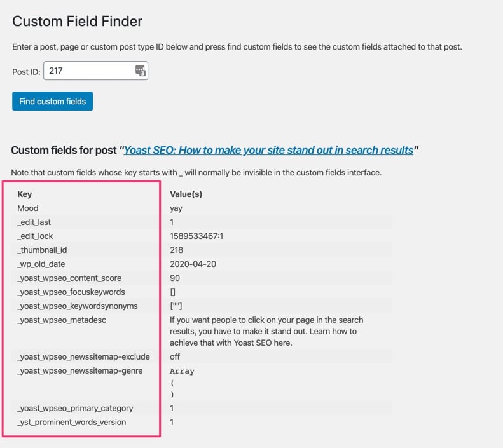Viewport: 503px width, 448px height.
Task: Click the _yoast_wpseo_metadesc key
Action: coord(62,320)
